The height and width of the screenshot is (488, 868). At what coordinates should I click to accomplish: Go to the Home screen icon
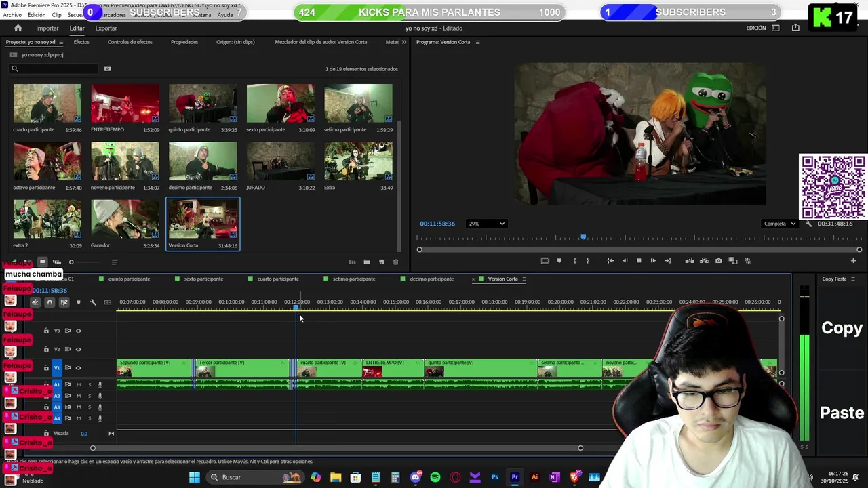point(18,28)
